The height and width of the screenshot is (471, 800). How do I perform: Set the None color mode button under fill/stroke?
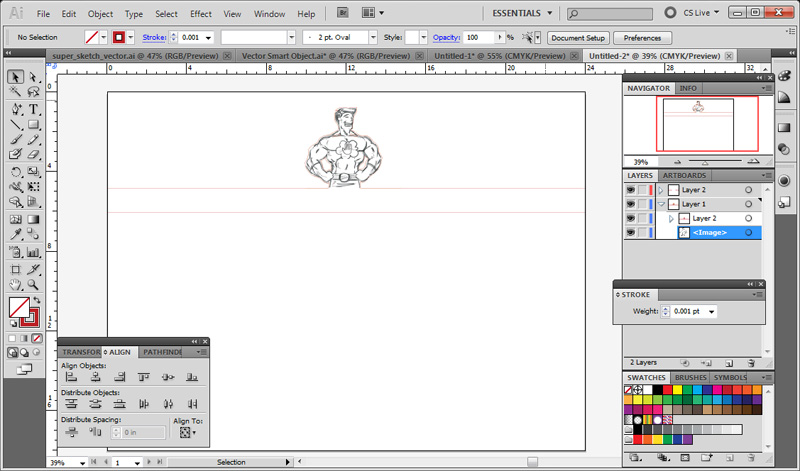pyautogui.click(x=37, y=338)
